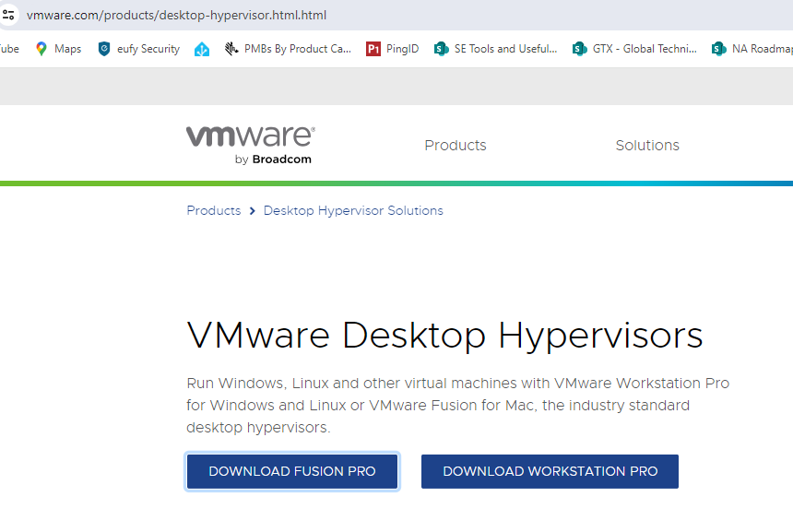Open SE Tools and Useful... bookmark
This screenshot has height=532, width=793.
point(496,49)
